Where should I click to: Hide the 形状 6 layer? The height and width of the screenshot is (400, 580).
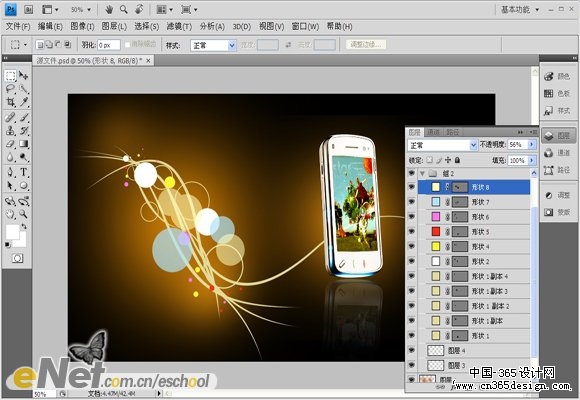point(411,216)
